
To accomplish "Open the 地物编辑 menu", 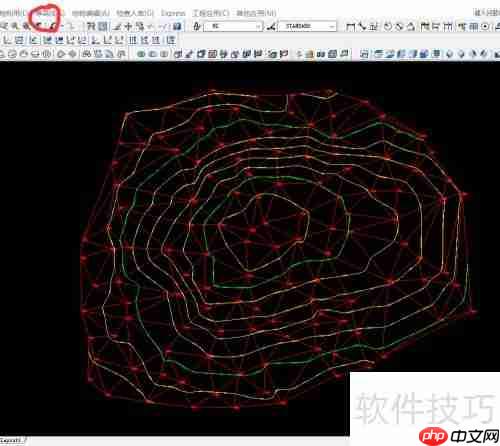I will pyautogui.click(x=91, y=13).
